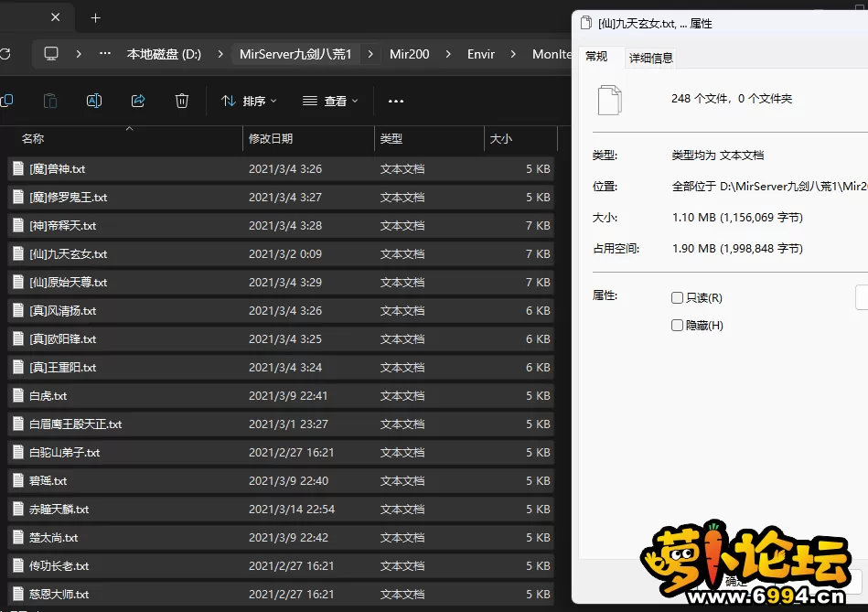Refresh the current folder view

(5, 54)
